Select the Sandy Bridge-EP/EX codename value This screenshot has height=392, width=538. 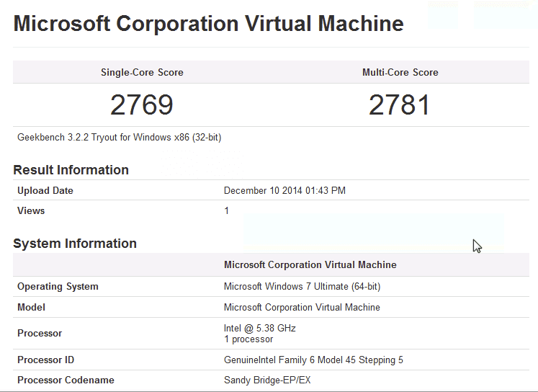coord(267,380)
